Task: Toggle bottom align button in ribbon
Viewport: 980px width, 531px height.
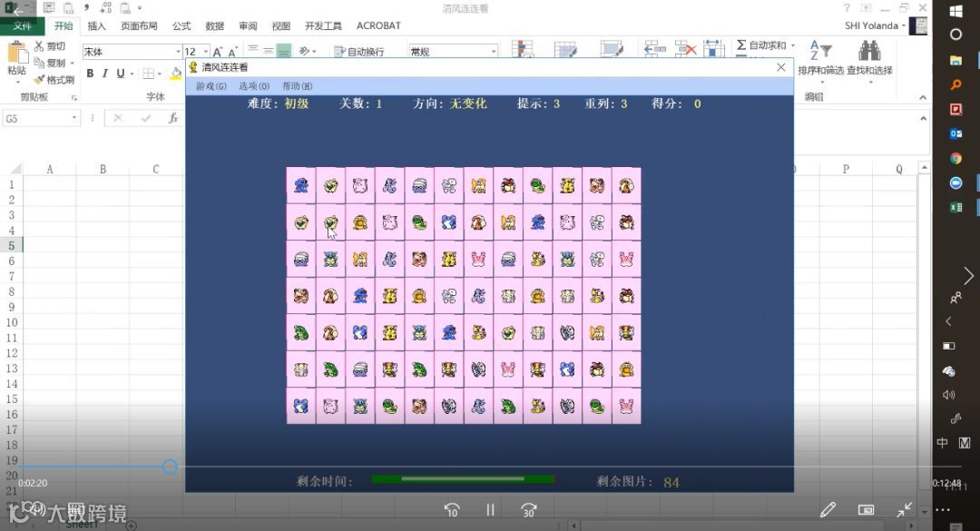Action: pos(283,51)
